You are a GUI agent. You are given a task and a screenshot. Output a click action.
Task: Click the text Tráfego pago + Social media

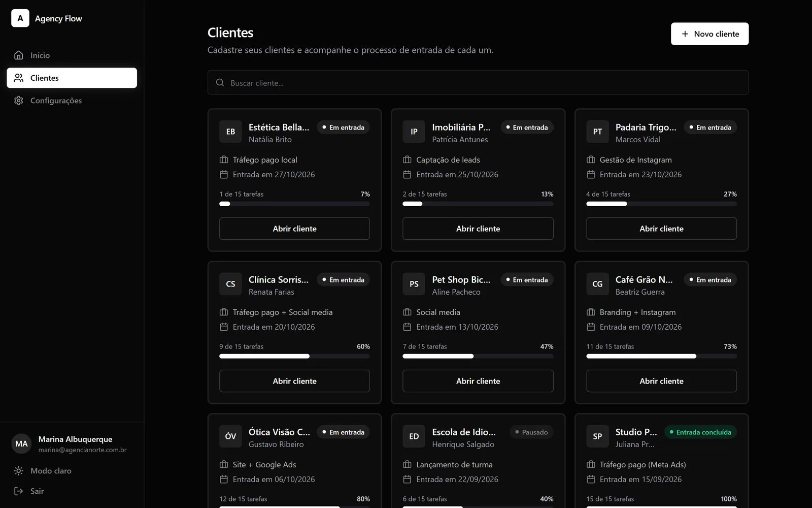(x=283, y=312)
